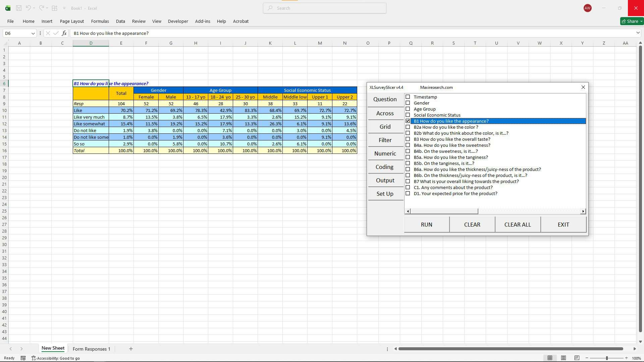Click the Across button

(385, 113)
